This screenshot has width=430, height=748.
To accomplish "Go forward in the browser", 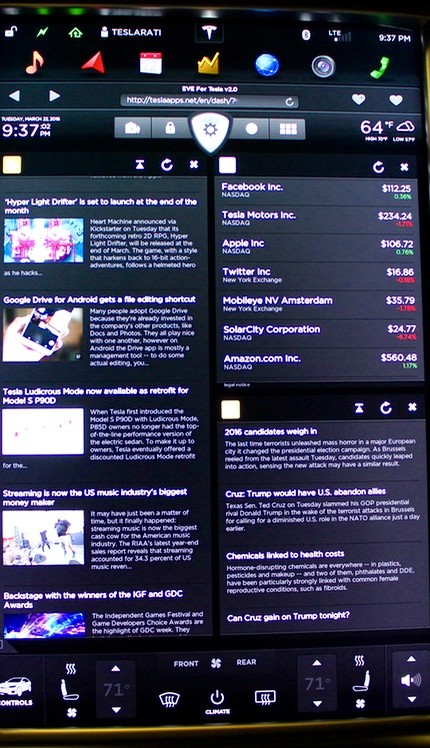I will click(x=54, y=96).
